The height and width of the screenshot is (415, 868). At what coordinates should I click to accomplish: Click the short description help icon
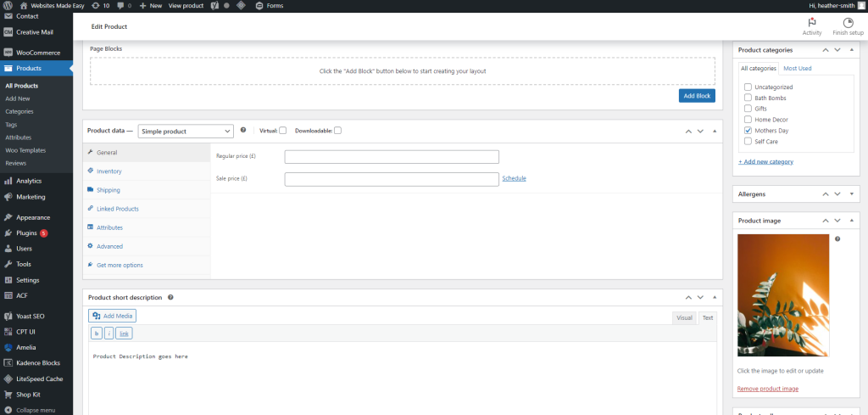click(x=170, y=298)
